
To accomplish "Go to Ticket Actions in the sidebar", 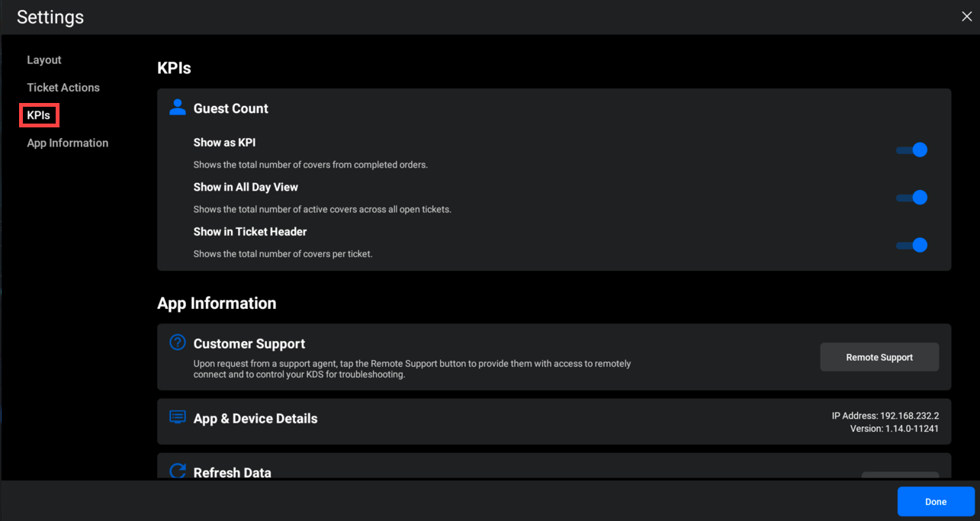I will 63,88.
